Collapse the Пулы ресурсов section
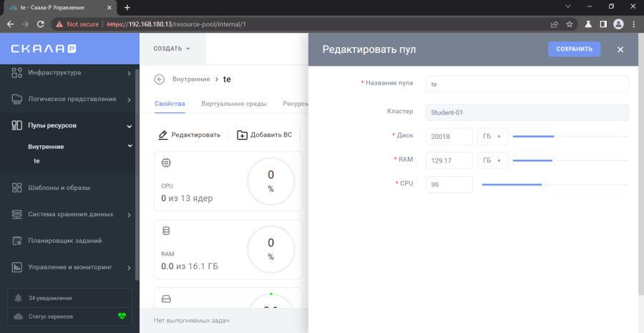The image size is (644, 333). coord(129,126)
